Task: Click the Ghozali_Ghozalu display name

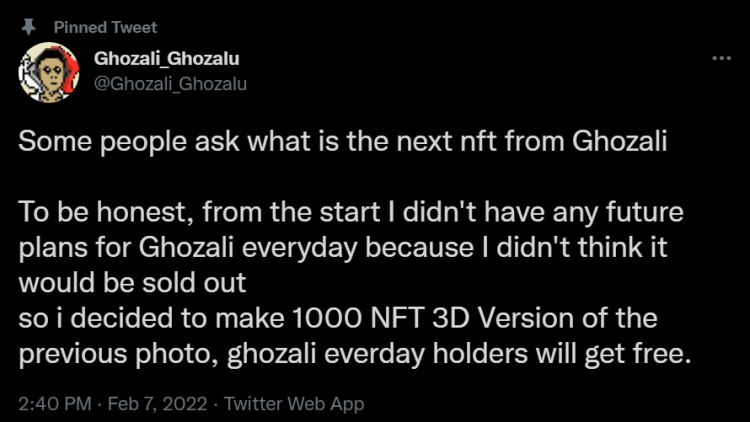Action: tap(166, 59)
